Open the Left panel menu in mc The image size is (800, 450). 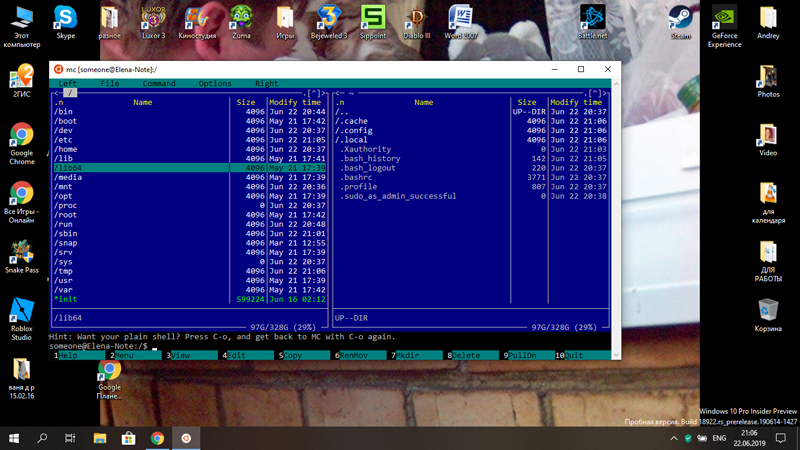[x=67, y=84]
